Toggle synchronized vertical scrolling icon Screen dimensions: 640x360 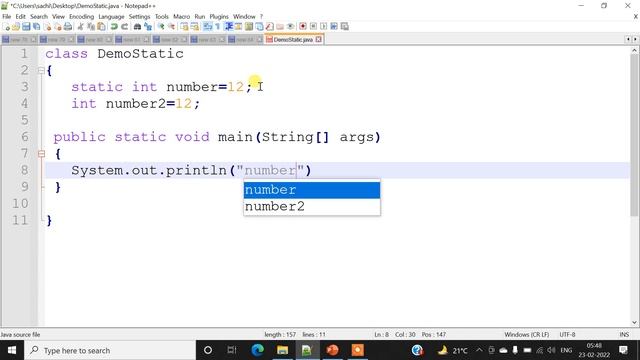(184, 27)
